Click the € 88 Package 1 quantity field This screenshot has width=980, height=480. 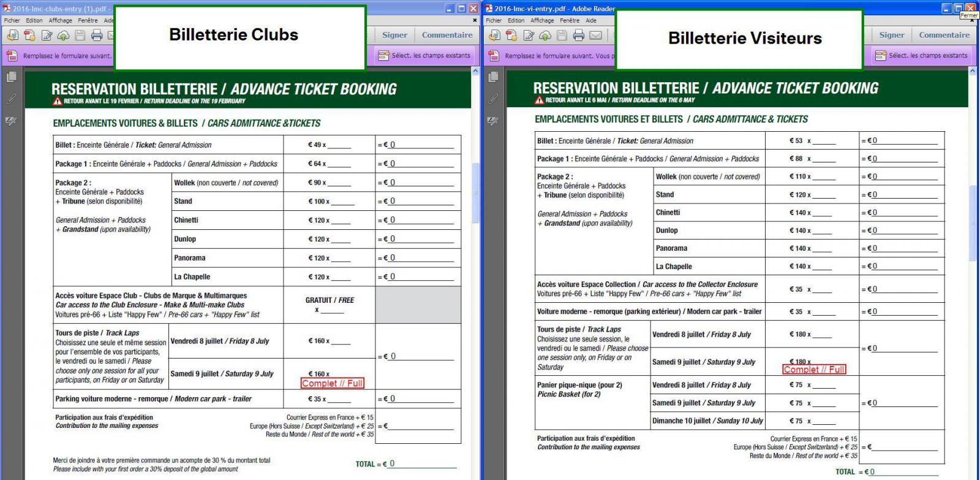(x=824, y=158)
